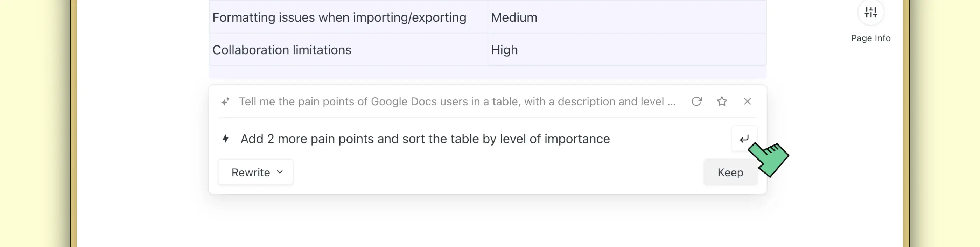The image size is (980, 247).
Task: Select the "Medium" table cell
Action: click(514, 17)
